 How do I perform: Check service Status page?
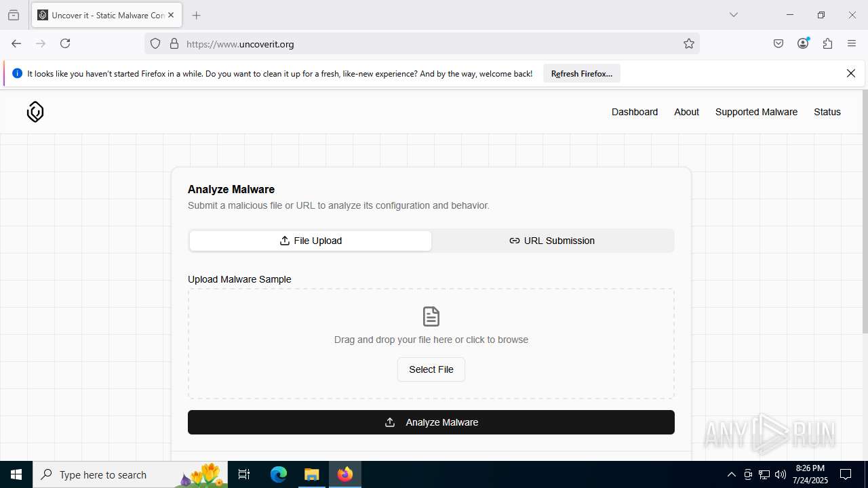[x=827, y=112]
